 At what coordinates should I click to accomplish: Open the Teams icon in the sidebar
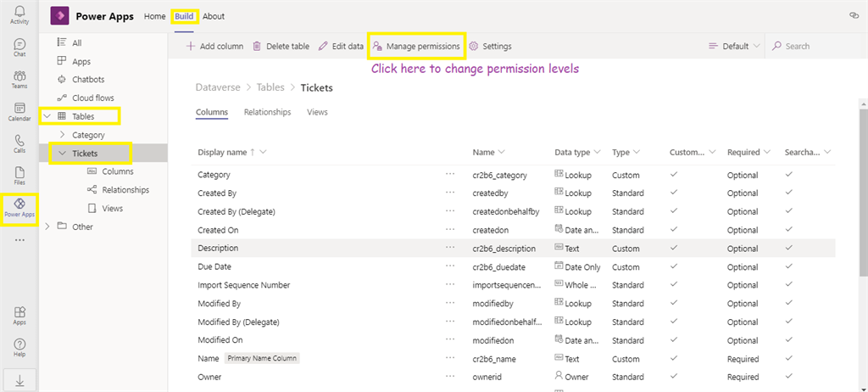pos(19,79)
